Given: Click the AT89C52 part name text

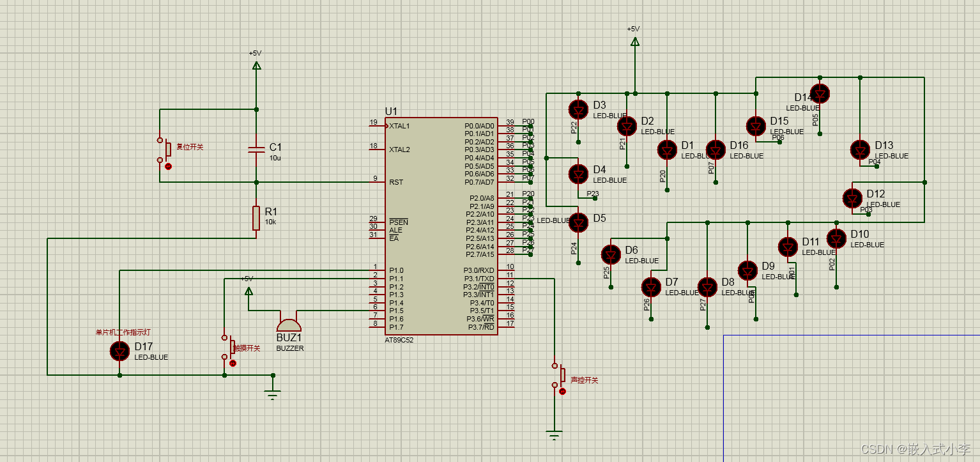Looking at the screenshot, I should (x=399, y=340).
